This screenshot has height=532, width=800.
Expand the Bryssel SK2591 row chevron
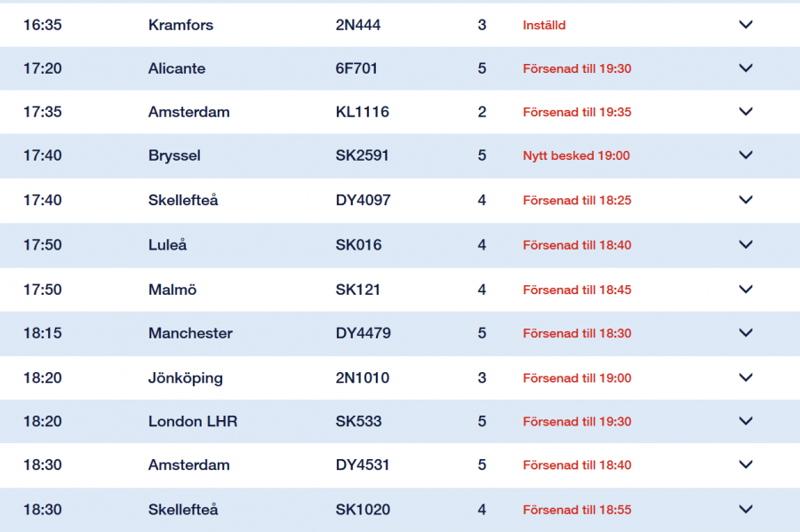[x=746, y=155]
